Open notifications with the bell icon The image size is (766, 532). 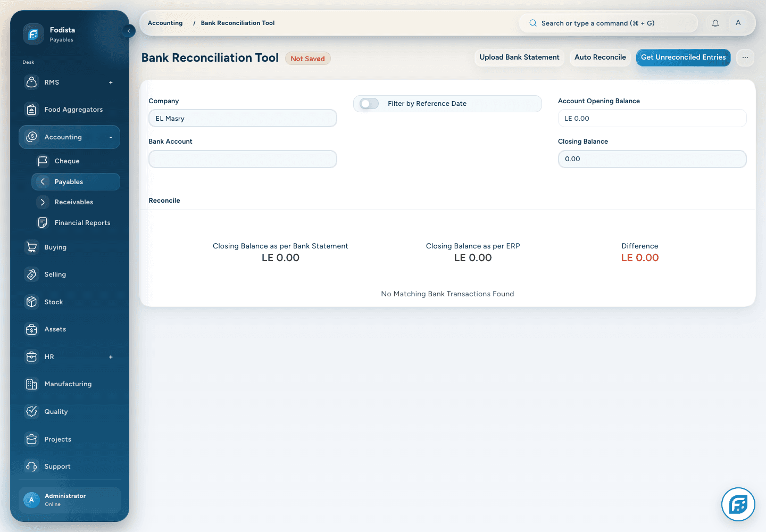coord(715,23)
